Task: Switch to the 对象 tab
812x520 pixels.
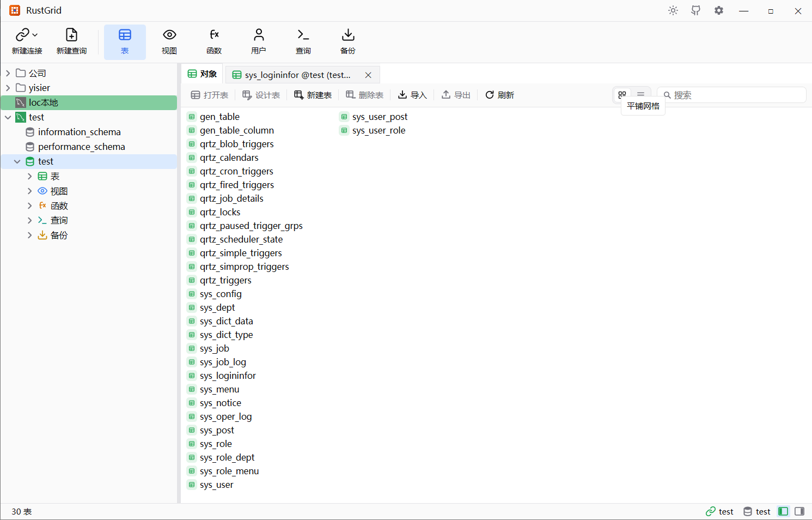Action: (202, 74)
